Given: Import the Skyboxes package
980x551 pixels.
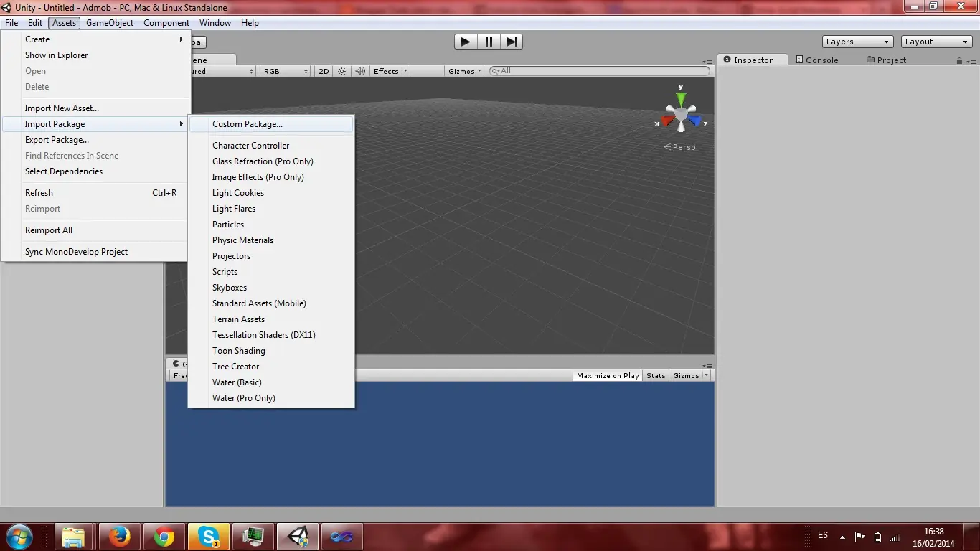Looking at the screenshot, I should [x=271, y=288].
